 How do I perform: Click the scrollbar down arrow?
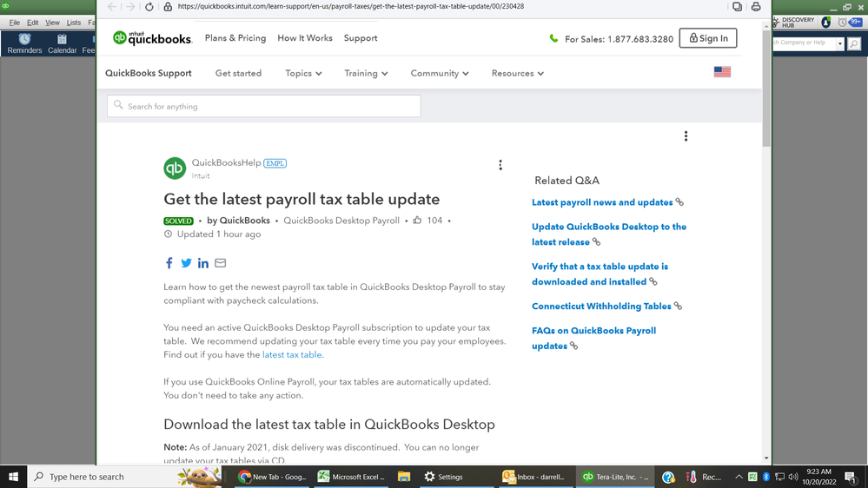(x=766, y=458)
